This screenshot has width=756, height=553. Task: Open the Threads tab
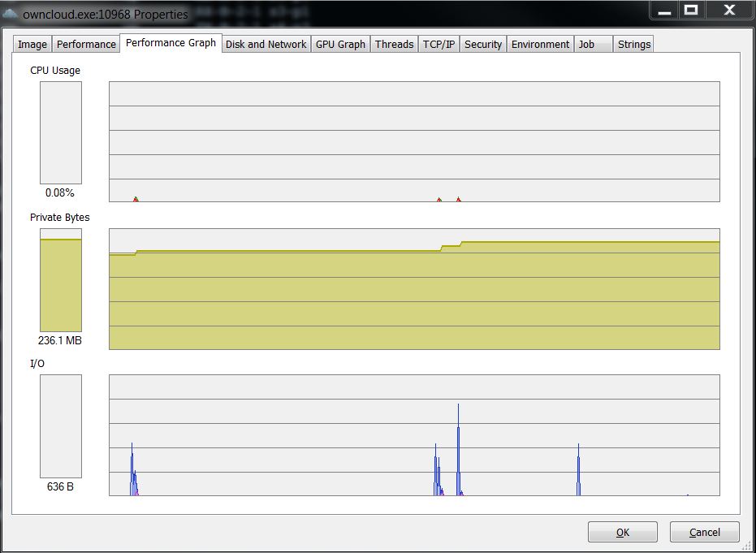click(x=394, y=45)
